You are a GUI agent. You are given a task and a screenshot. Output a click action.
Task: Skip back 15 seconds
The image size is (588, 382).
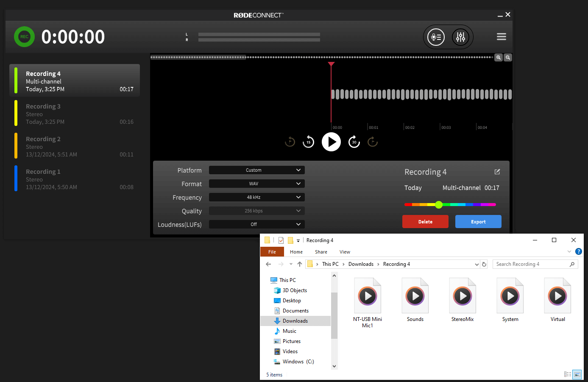pyautogui.click(x=308, y=142)
